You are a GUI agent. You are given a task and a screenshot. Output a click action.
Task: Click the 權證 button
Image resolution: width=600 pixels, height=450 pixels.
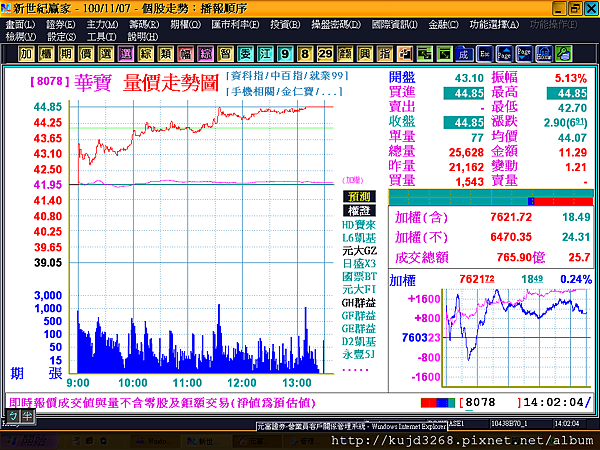(359, 210)
